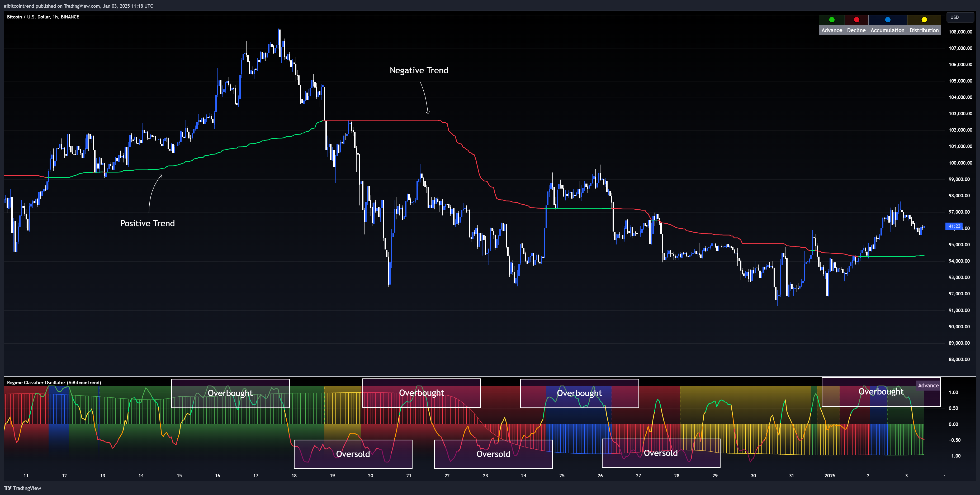Click the Oversold label above dates 18 to 20

click(353, 454)
